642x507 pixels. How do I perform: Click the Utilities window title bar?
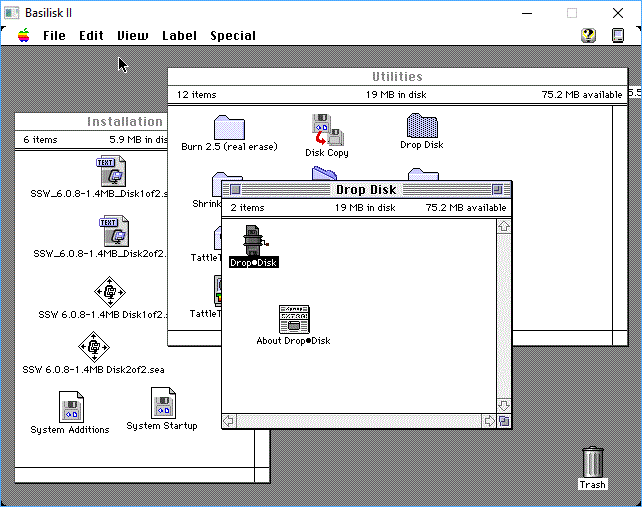[x=398, y=77]
